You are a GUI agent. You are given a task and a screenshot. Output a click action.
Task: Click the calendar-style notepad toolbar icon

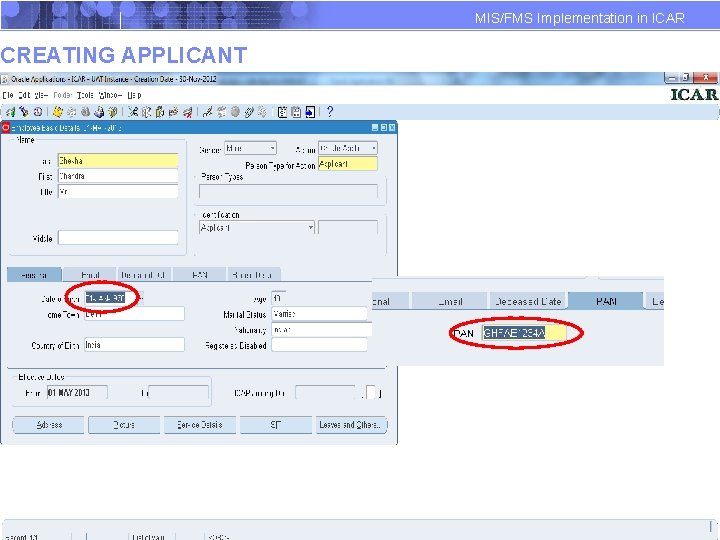pyautogui.click(x=296, y=112)
